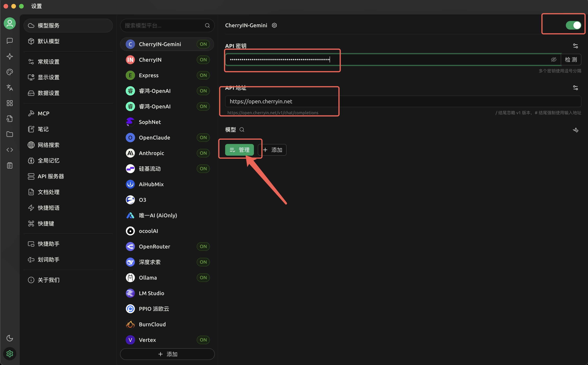Click the model health check icon
Image resolution: width=588 pixels, height=365 pixels.
tap(575, 130)
